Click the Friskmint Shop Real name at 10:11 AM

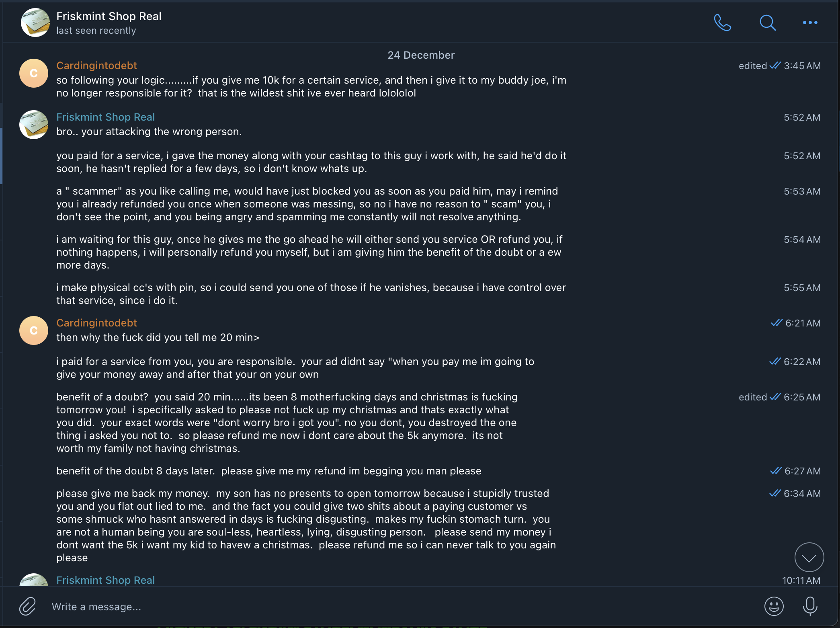point(105,580)
